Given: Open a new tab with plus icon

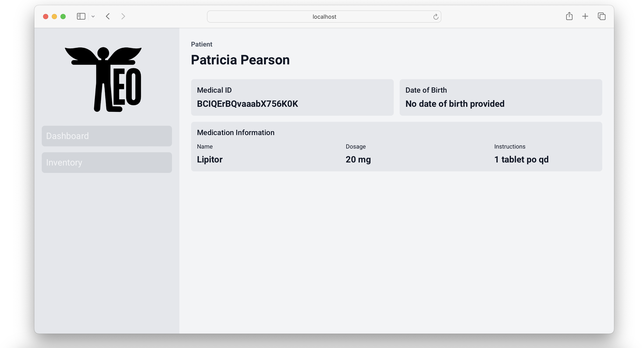Looking at the screenshot, I should click(585, 17).
